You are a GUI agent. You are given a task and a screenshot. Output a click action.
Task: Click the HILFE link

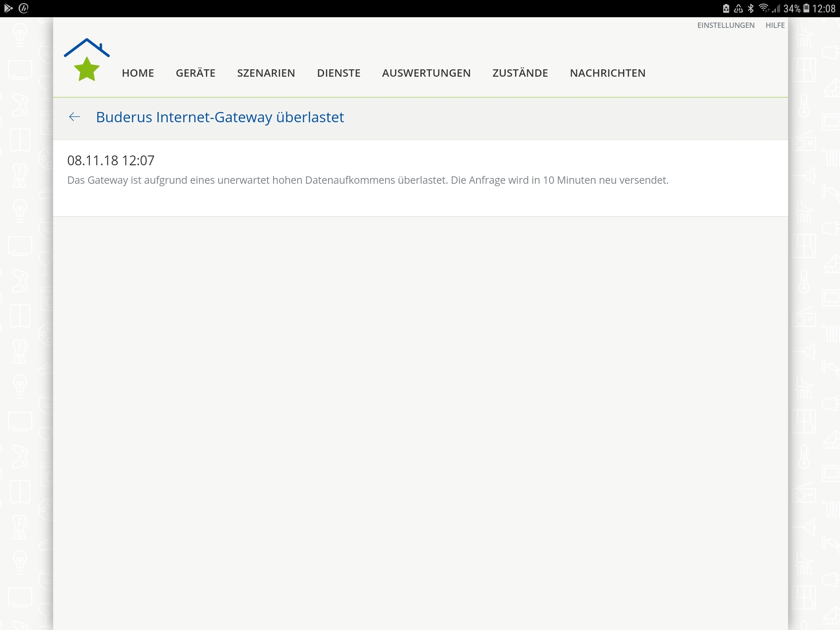pyautogui.click(x=775, y=25)
